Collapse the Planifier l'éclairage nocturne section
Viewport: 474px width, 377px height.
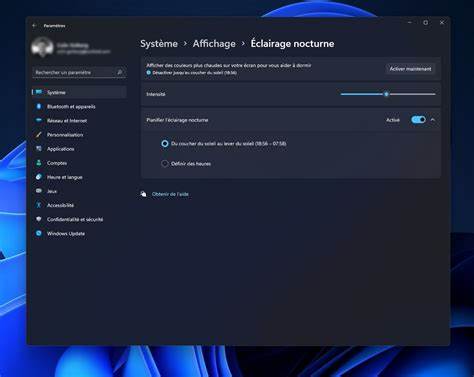click(x=433, y=120)
